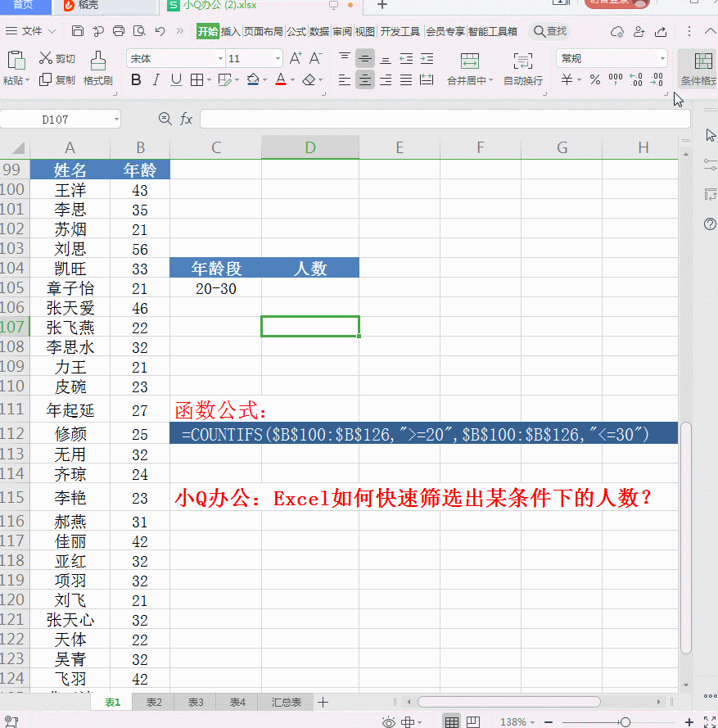Expand more quick access tools chevron
718x728 pixels.
[x=180, y=31]
